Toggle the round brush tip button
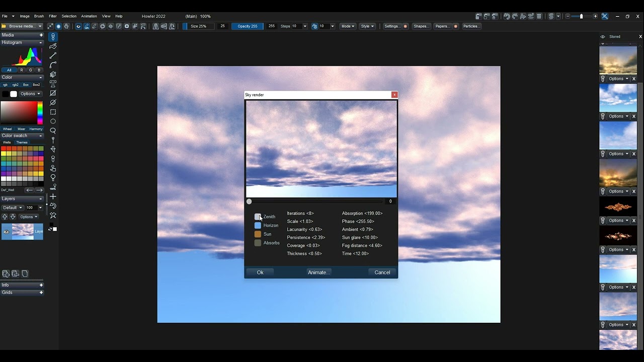Screen dimensions: 644x362 [x=58, y=26]
